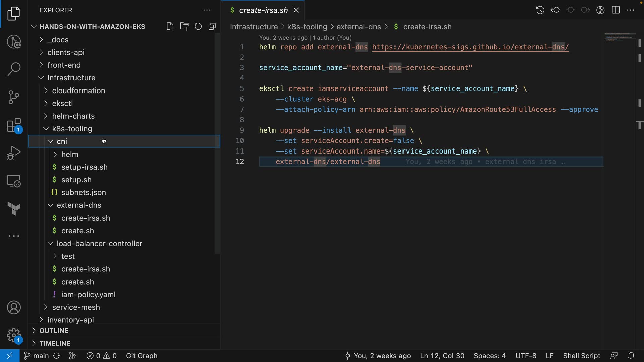Viewport: 644px width, 362px height.
Task: Collapse the load-balancer-controller folder
Action: tap(99, 244)
